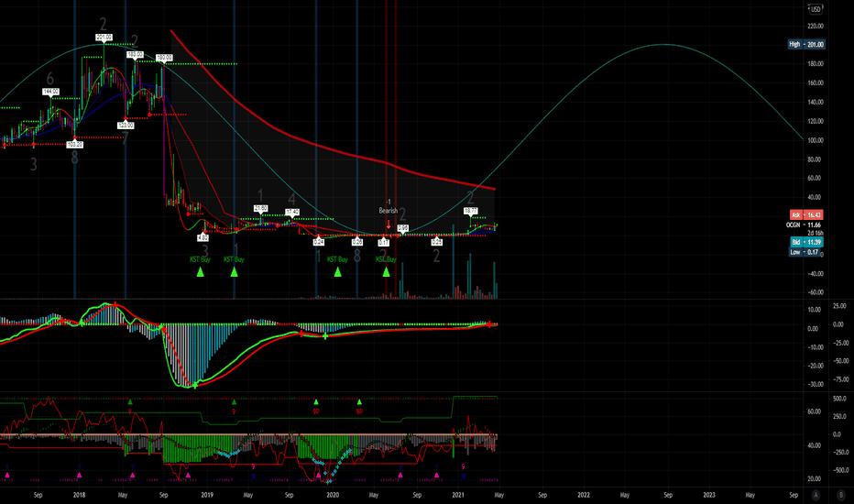
Task: Select the red Ask 16.43 label
Action: pos(806,215)
